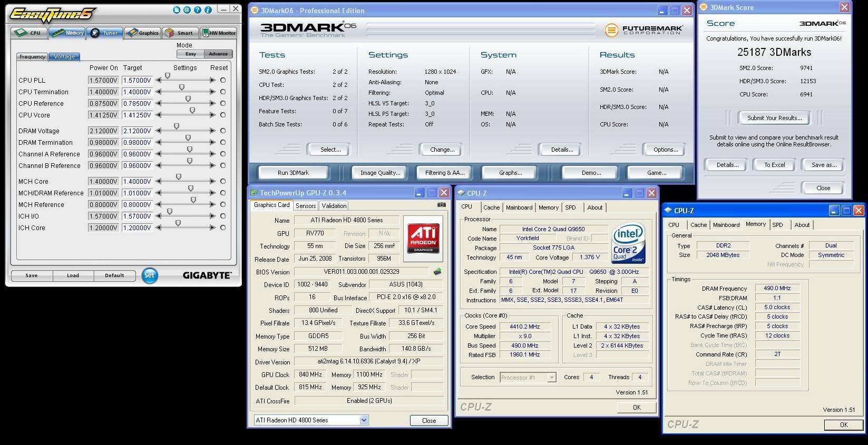Click Save as in 3DMark Score window
868x445 pixels.
[824, 165]
